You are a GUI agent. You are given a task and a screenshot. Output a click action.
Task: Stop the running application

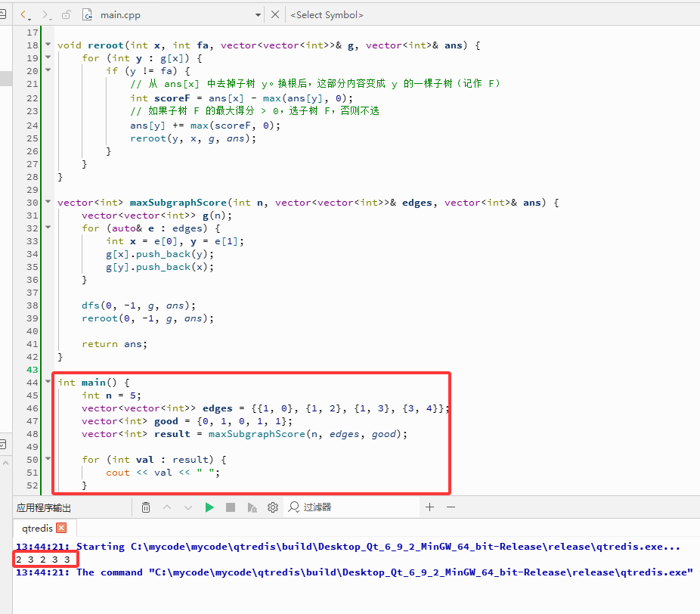(x=231, y=507)
